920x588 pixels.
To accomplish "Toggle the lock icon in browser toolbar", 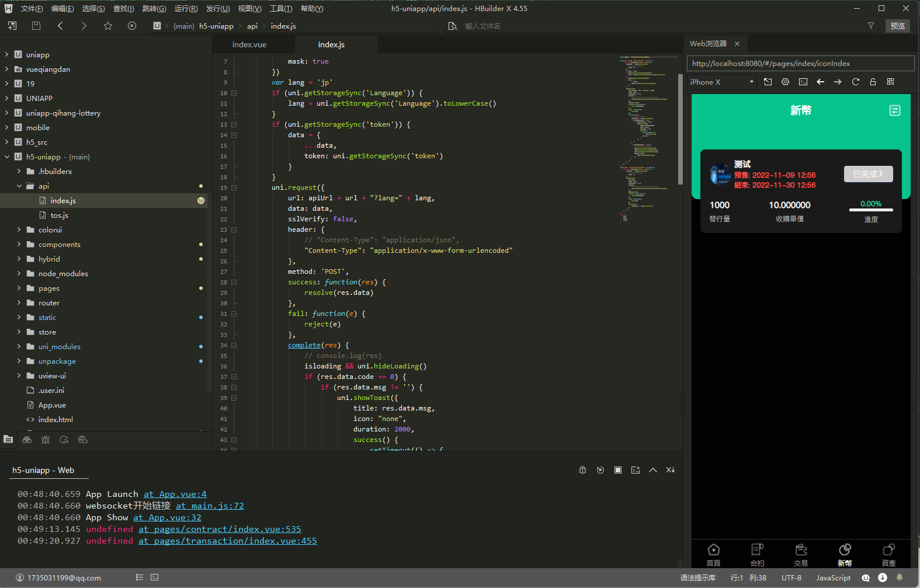I will [x=873, y=82].
